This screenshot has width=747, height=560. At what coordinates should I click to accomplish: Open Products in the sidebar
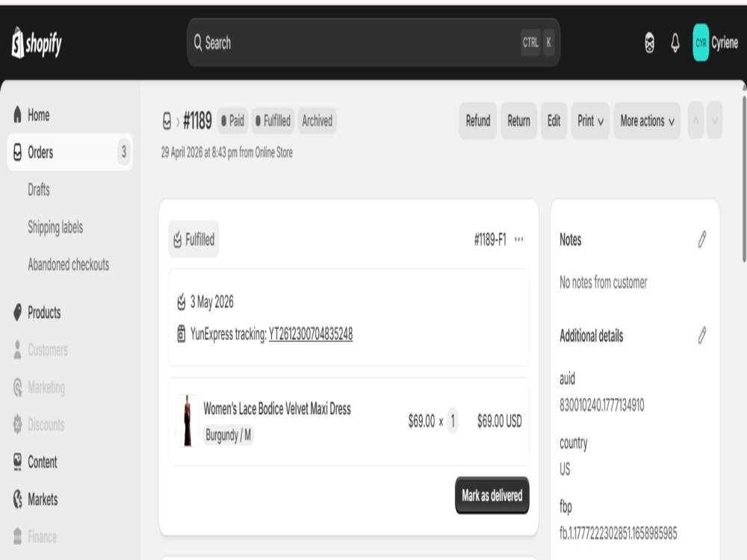pos(69,312)
